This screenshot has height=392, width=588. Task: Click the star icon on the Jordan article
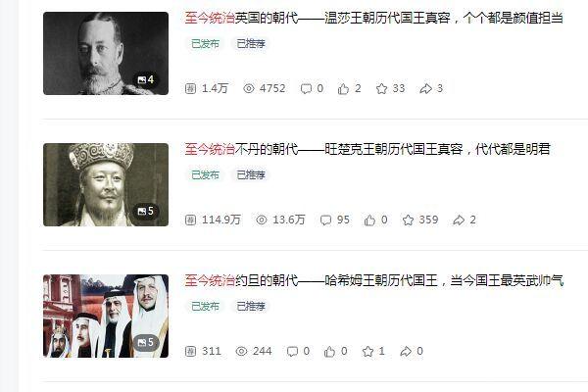tap(367, 351)
